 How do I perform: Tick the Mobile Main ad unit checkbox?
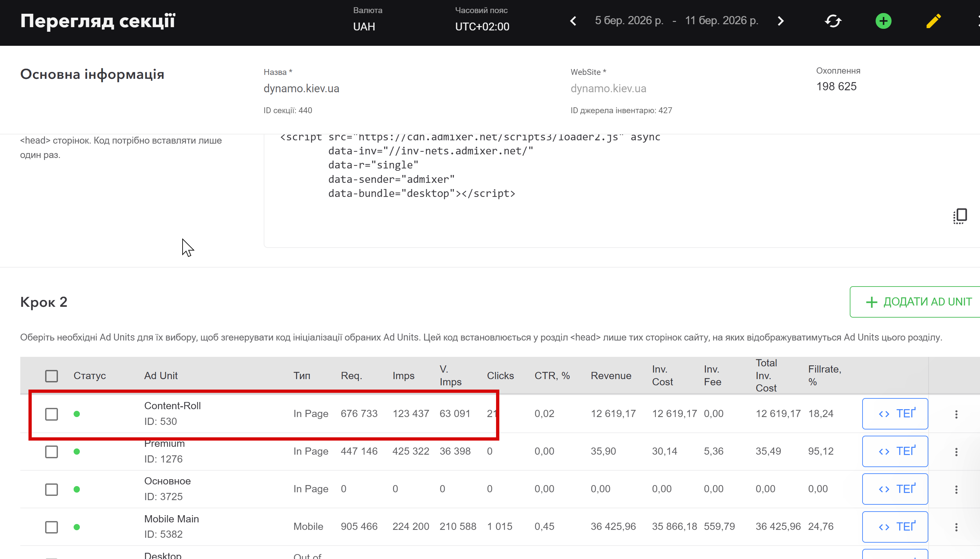[x=51, y=527]
